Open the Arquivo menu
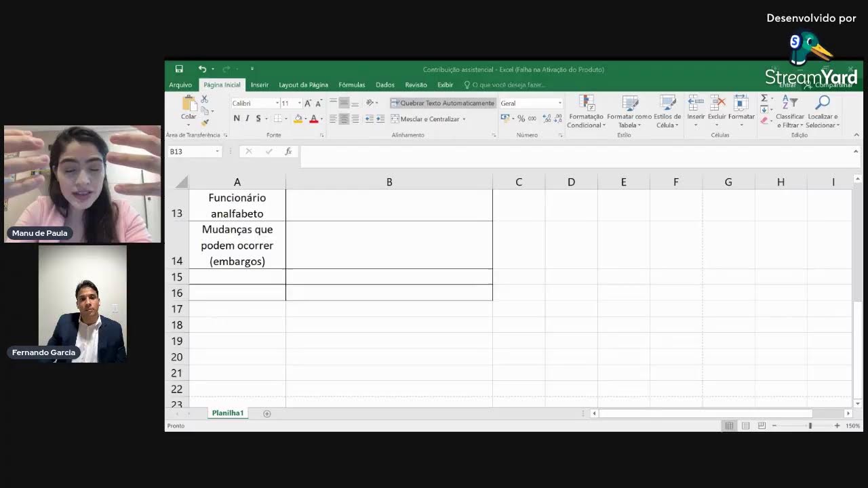 pos(180,85)
